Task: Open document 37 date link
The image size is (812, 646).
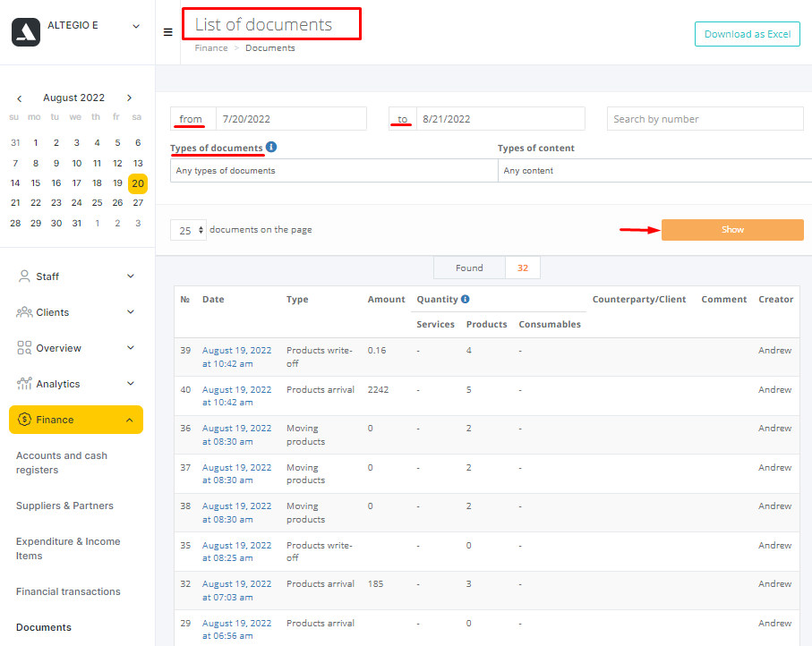Action: pyautogui.click(x=236, y=473)
